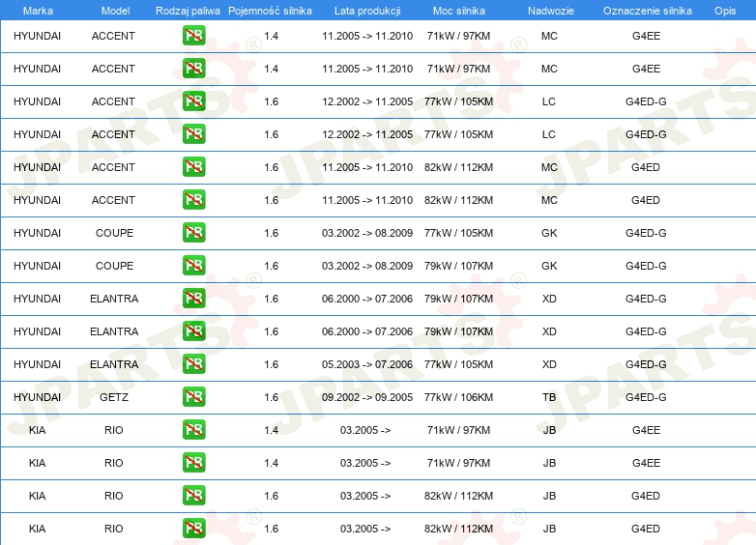The height and width of the screenshot is (545, 756).
Task: Click the power value 77kW / 106KM
Action: click(458, 397)
